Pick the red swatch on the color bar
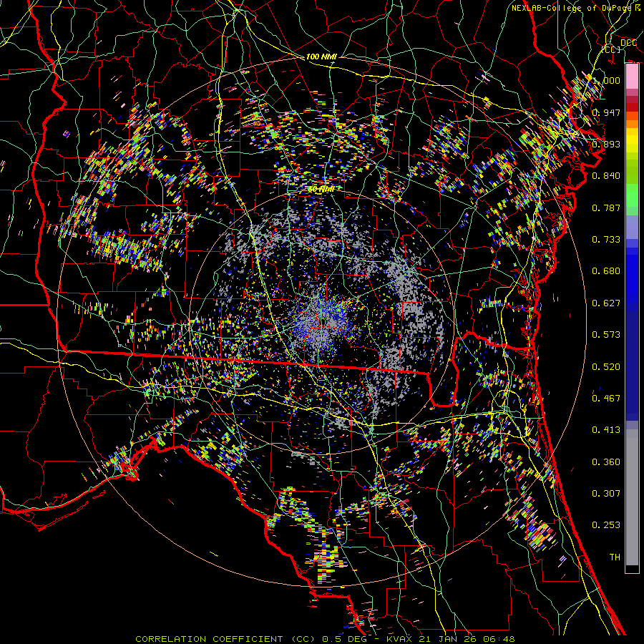 pyautogui.click(x=632, y=107)
